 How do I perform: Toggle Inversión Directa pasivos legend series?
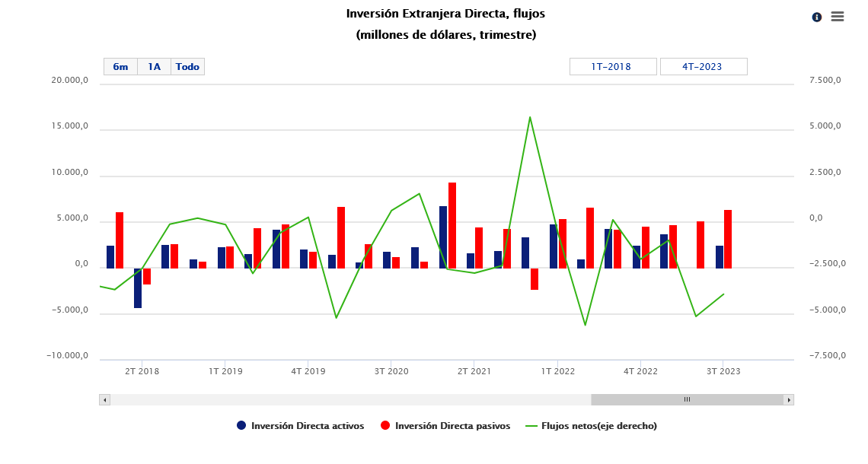[452, 426]
